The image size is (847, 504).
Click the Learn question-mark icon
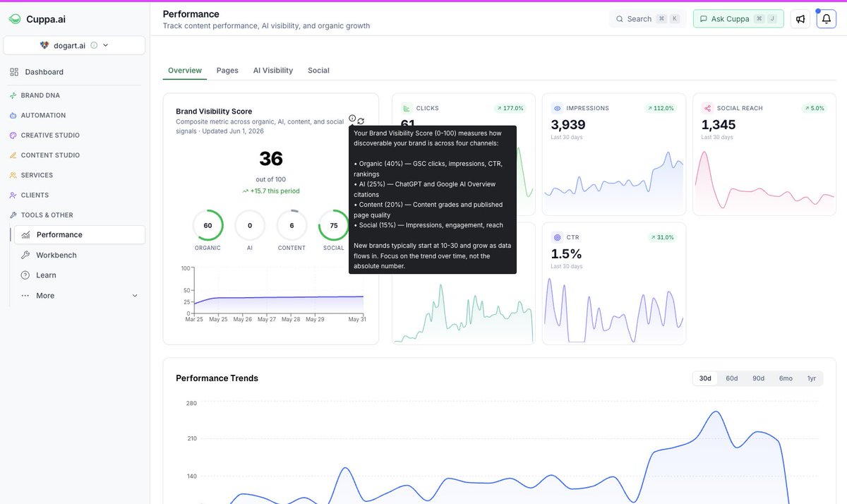point(25,275)
